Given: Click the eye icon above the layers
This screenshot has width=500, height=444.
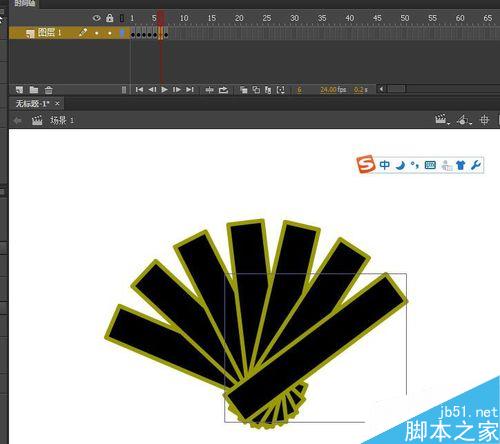Looking at the screenshot, I should [97, 18].
